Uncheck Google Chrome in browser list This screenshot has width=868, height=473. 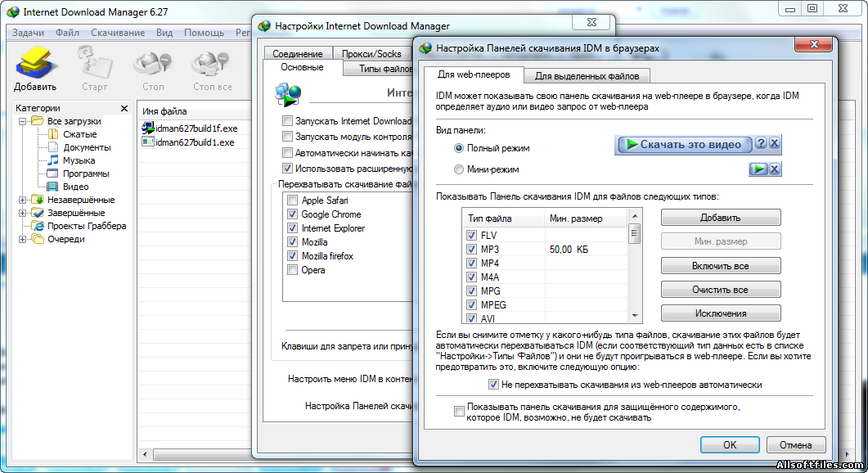click(x=292, y=214)
